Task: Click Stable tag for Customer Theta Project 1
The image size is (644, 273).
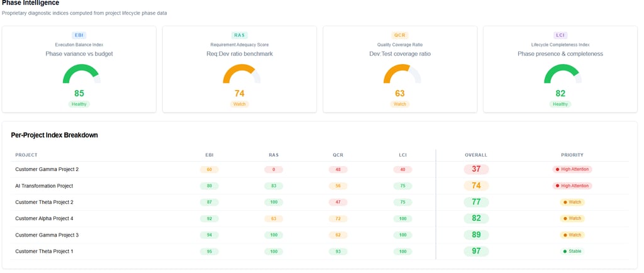Action: coord(572,251)
